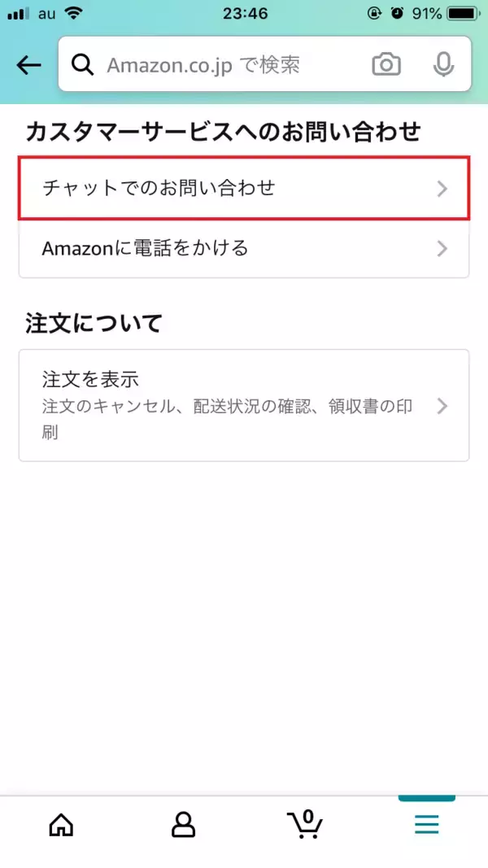This screenshot has height=868, width=488.
Task: Open the shopping cart icon
Action: 305,822
